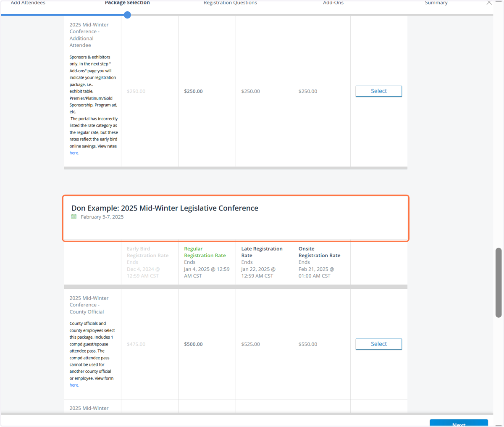The height and width of the screenshot is (427, 504).
Task: Click the Regular Registration Rate column header
Action: point(205,252)
